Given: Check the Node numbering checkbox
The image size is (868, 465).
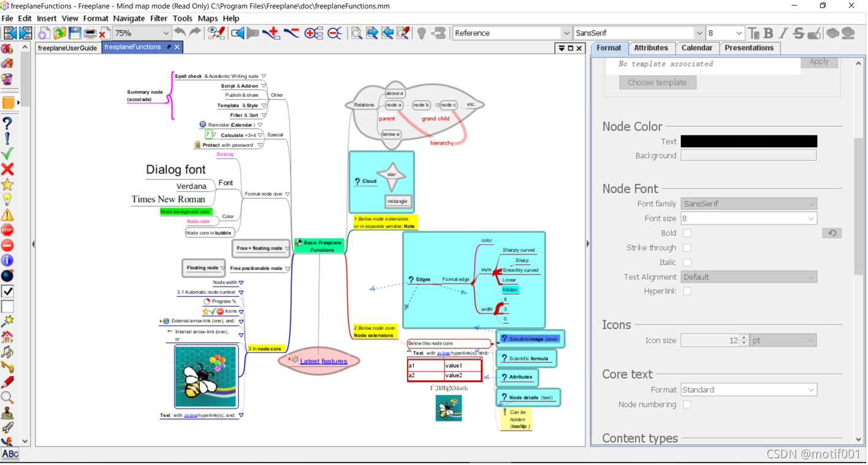Looking at the screenshot, I should pos(687,404).
